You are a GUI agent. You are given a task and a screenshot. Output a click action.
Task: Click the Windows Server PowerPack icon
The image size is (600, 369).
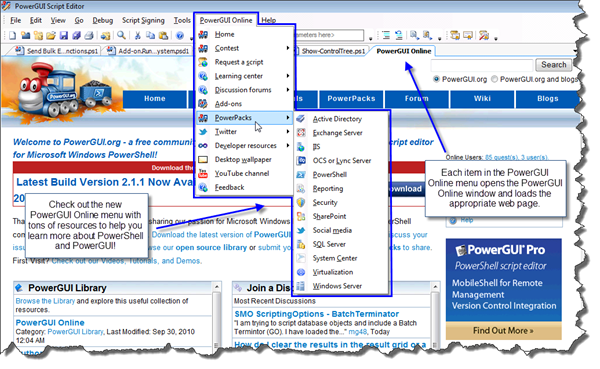301,286
